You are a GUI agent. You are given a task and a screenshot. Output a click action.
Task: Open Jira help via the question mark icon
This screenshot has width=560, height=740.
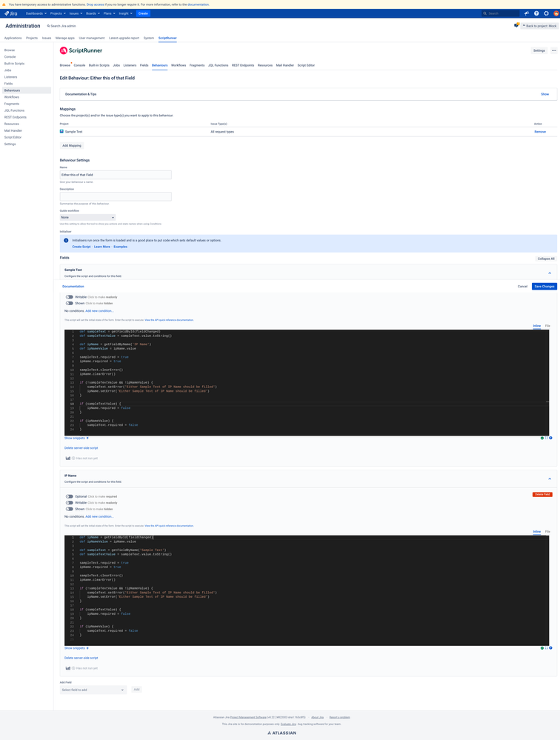[x=536, y=13]
